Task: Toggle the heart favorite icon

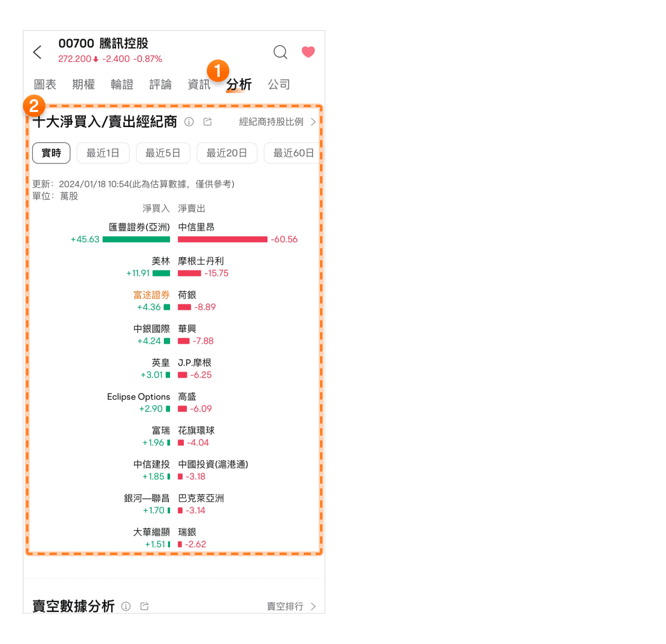Action: coord(308,52)
